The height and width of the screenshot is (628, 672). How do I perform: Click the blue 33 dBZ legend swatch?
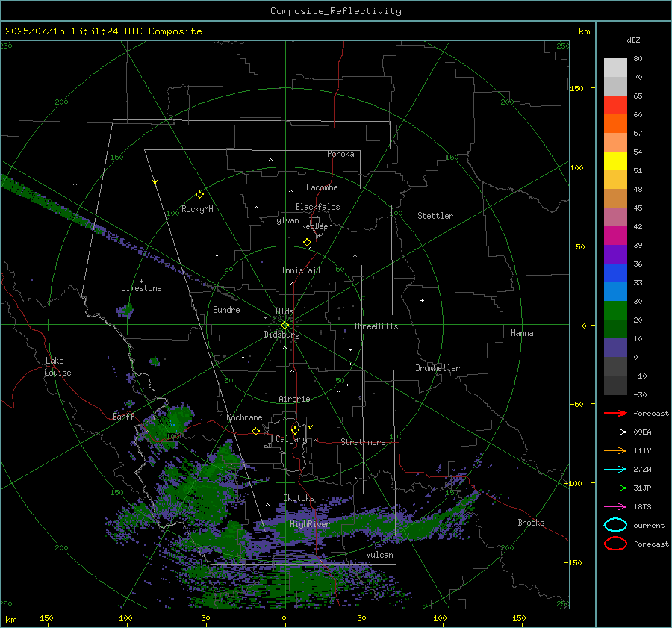[615, 273]
